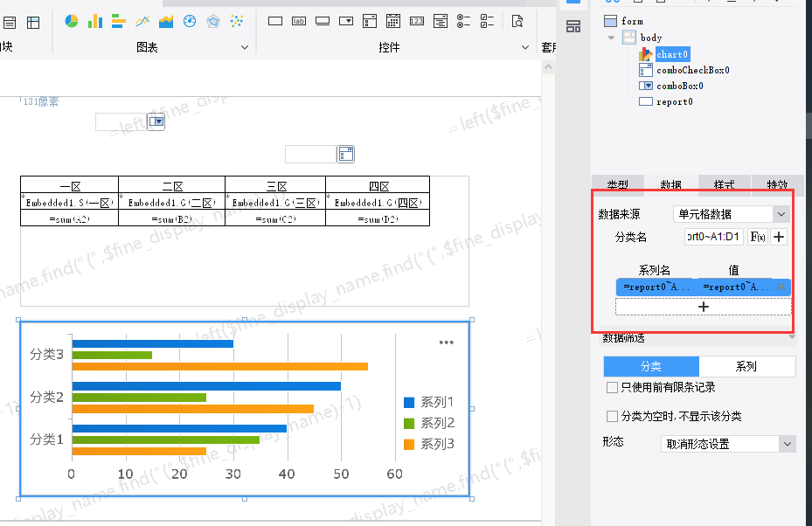Select comboBox0 in the component tree
The image size is (812, 526).
point(680,86)
